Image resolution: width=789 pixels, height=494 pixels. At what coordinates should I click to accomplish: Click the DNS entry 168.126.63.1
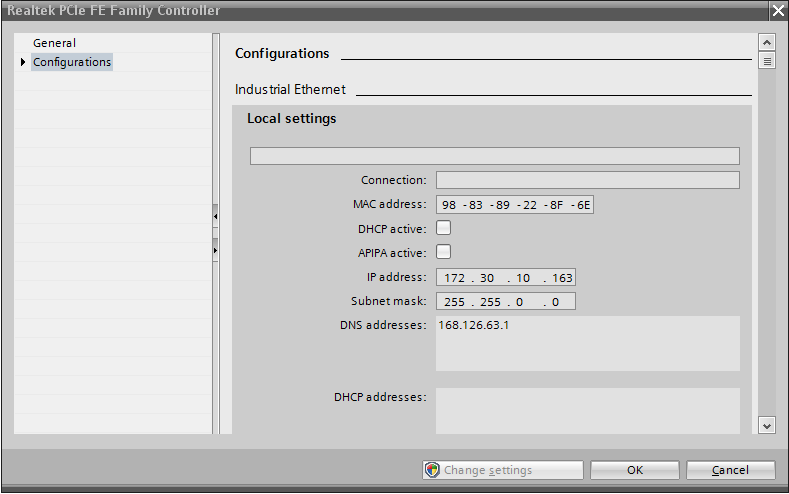[474, 325]
